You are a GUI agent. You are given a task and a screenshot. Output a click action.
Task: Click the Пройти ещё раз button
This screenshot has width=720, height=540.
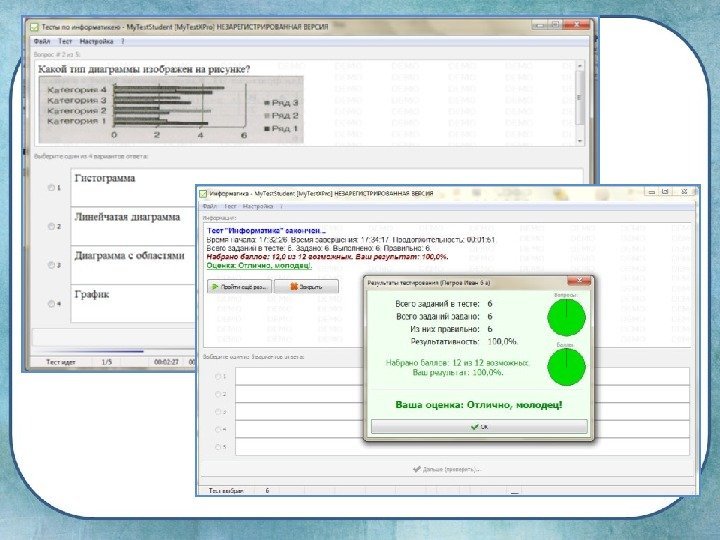pos(239,287)
